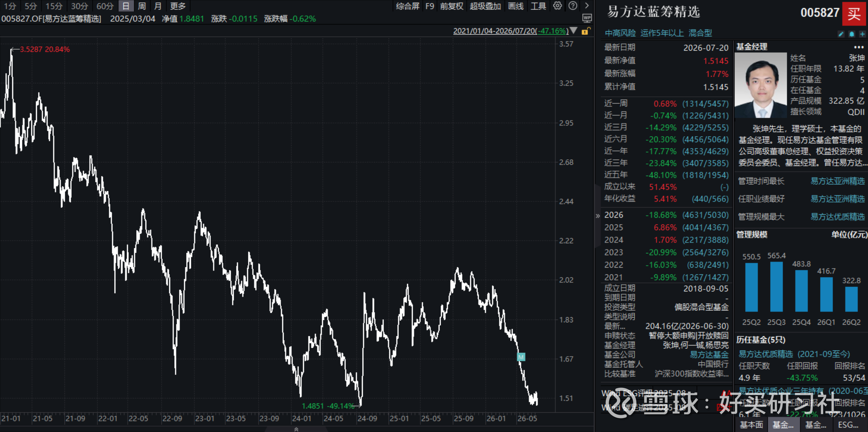Select the 日 daily period
This screenshot has width=868, height=432.
click(x=126, y=6)
